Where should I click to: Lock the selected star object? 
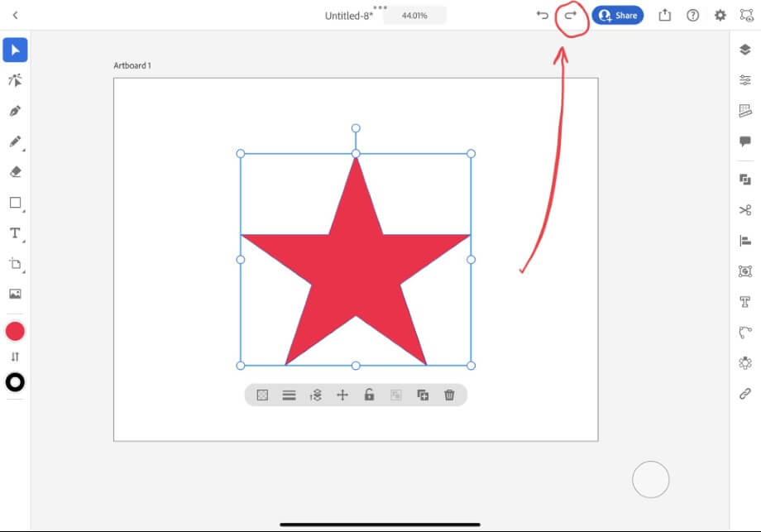coord(369,395)
